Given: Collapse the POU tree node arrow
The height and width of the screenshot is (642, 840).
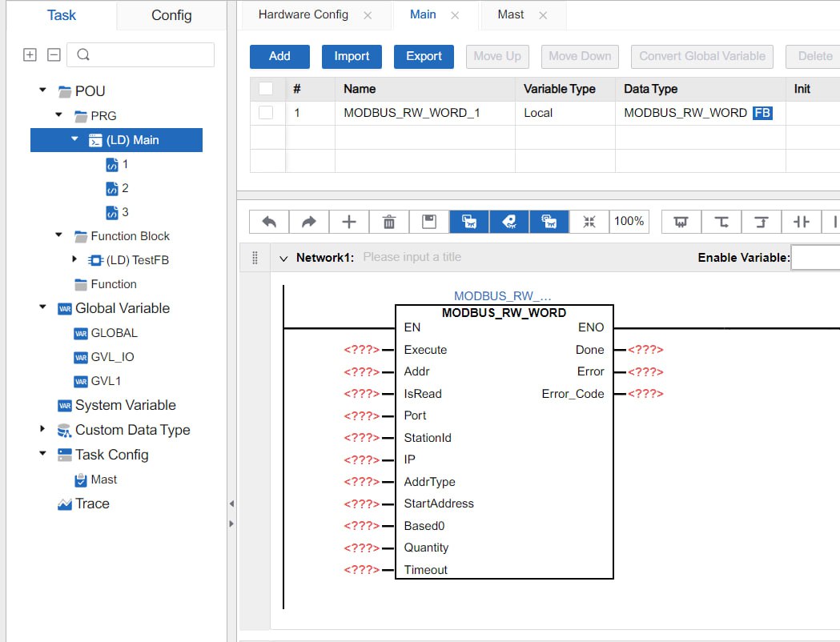Looking at the screenshot, I should (43, 90).
